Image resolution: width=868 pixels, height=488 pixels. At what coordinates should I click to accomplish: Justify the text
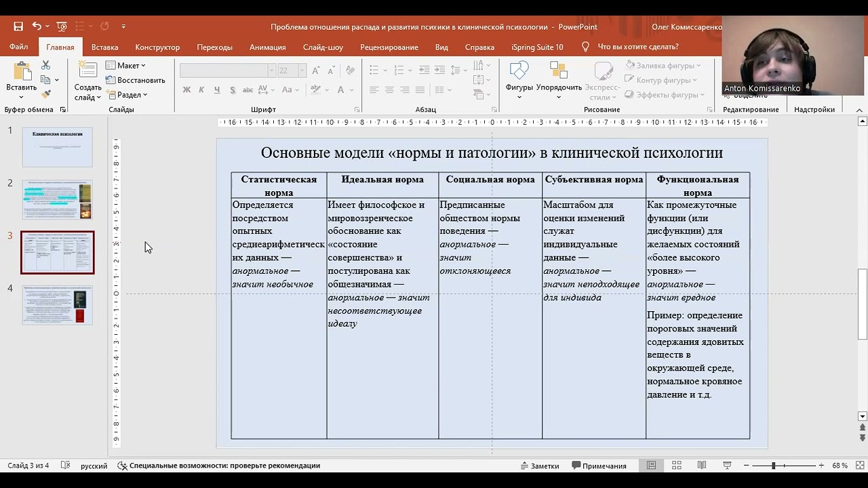pyautogui.click(x=420, y=89)
